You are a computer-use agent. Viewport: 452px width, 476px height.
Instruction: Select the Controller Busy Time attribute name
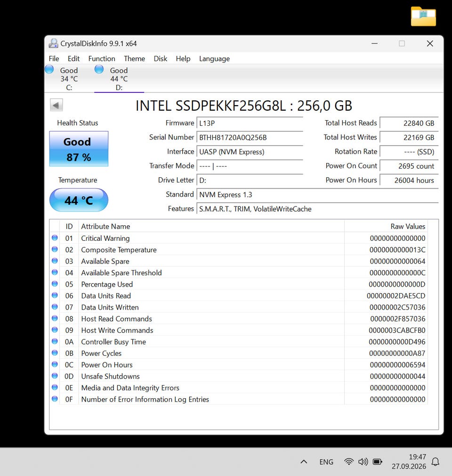click(113, 342)
